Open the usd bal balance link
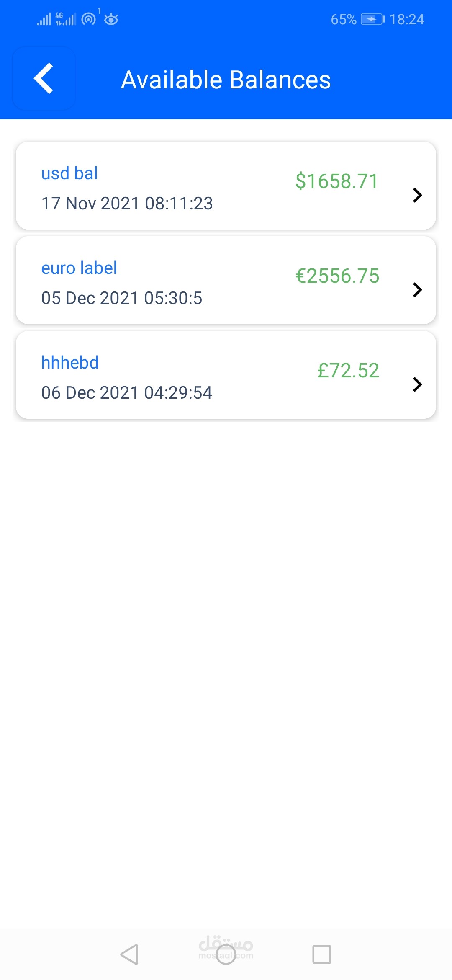Viewport: 452px width, 980px height. (69, 173)
